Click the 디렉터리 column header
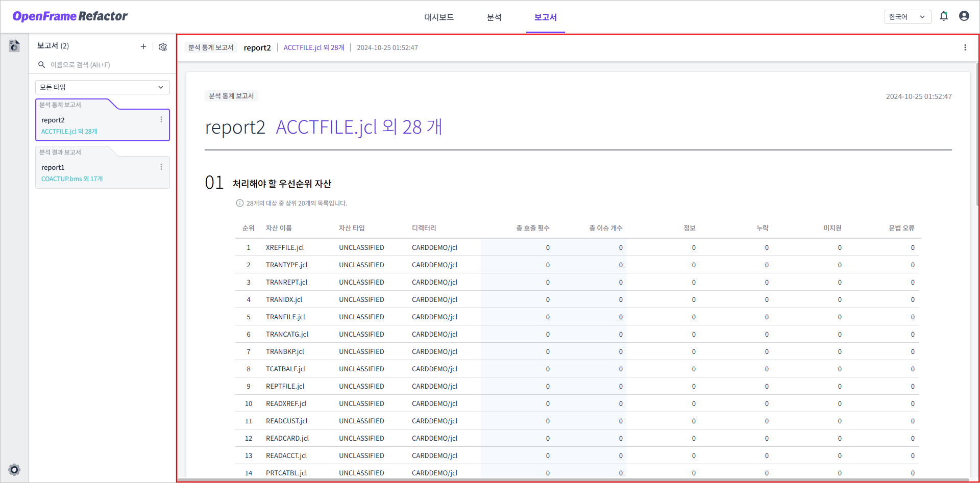The width and height of the screenshot is (980, 483). (x=424, y=228)
